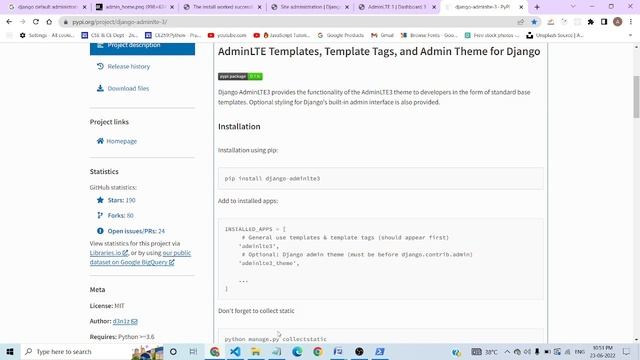The width and height of the screenshot is (640, 360).
Task: Click the Homepage house icon
Action: [x=100, y=141]
